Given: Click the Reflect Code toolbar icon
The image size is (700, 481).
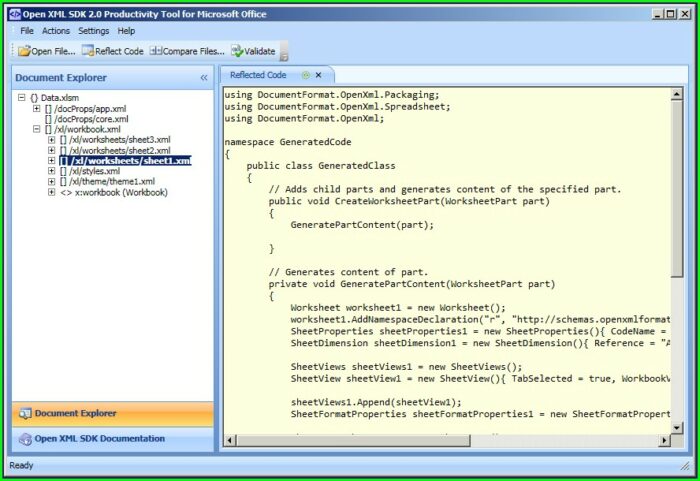Looking at the screenshot, I should (x=88, y=51).
